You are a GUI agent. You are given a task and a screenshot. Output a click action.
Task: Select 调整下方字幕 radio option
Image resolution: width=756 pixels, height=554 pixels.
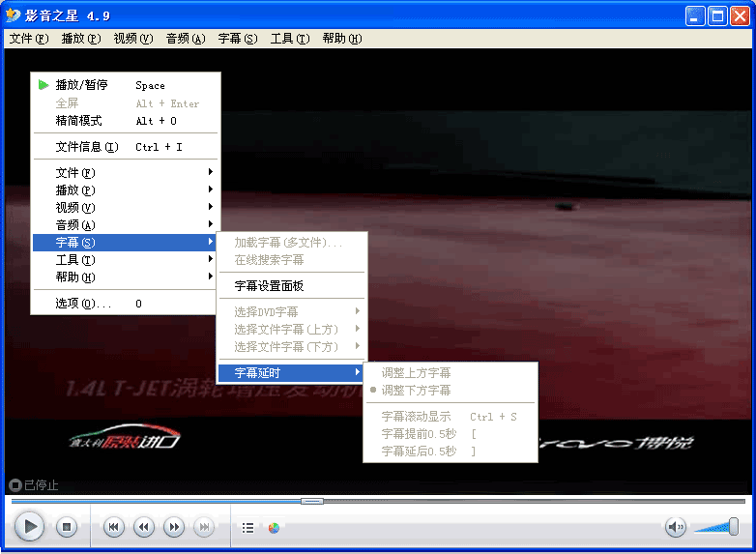tap(451, 390)
